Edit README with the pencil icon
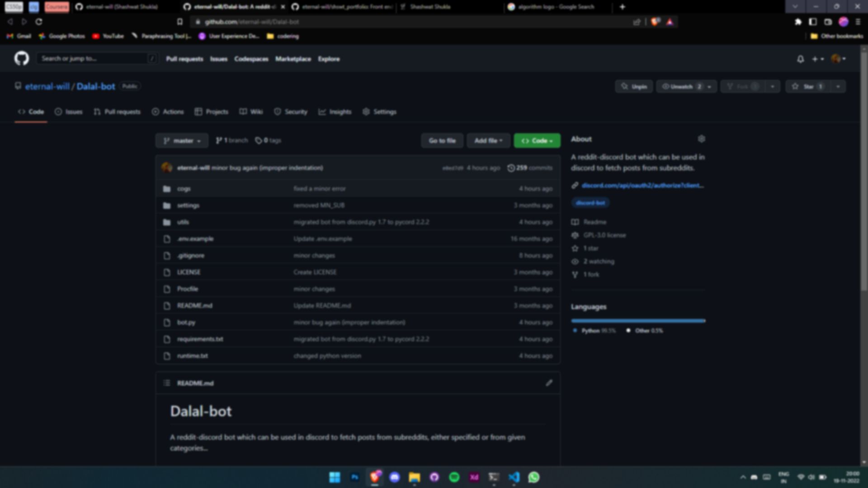 [x=549, y=383]
